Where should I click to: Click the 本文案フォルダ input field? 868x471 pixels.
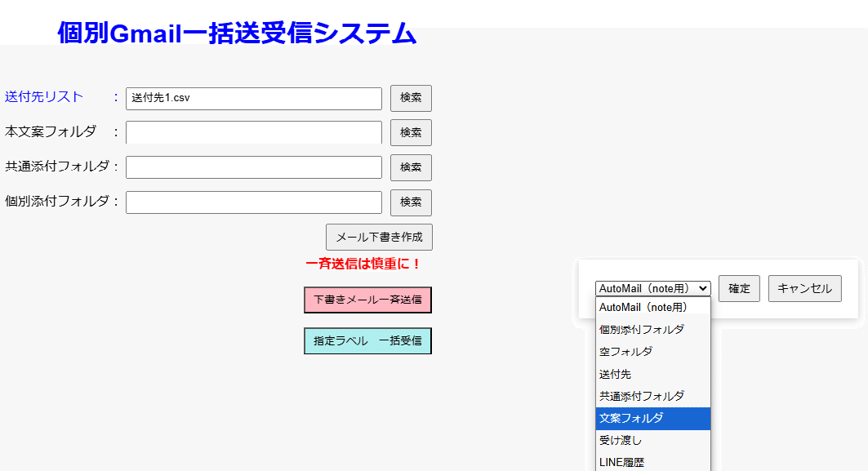click(x=253, y=133)
